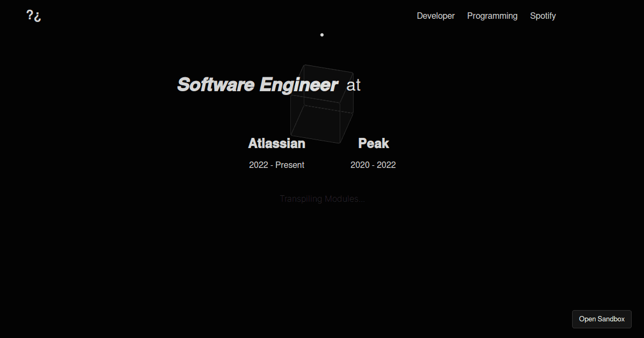Click the wireframe 3D cube graphic
The width and height of the screenshot is (644, 338).
[322, 104]
